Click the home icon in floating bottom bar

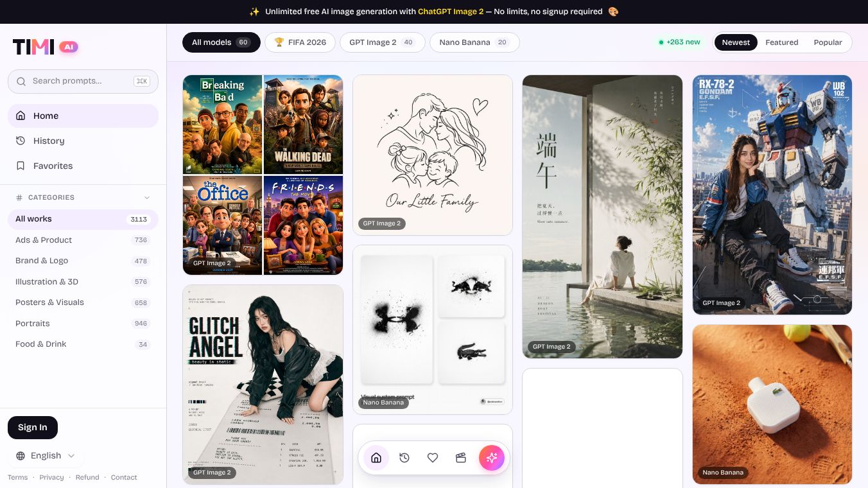click(376, 458)
